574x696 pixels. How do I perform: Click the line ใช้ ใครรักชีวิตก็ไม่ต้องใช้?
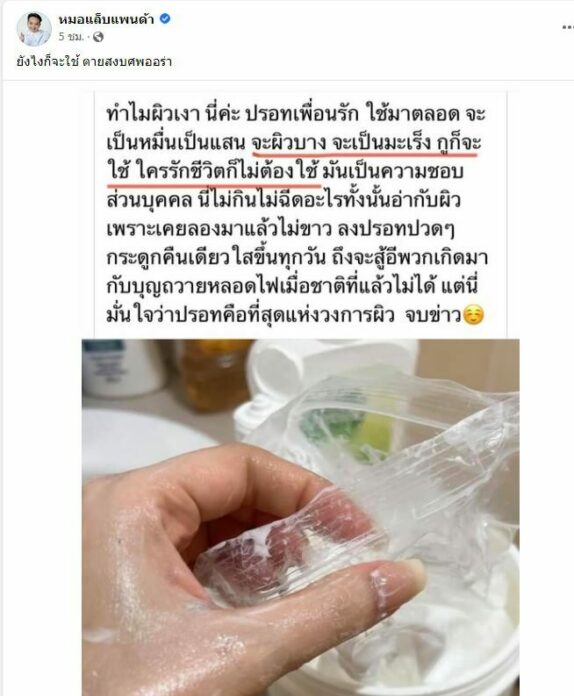(x=213, y=172)
